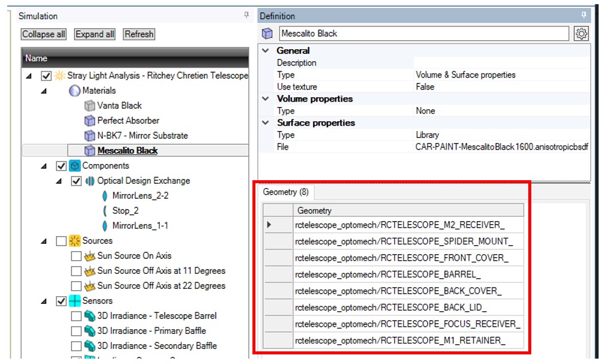Select the RCTELESCOPE_BARREL_ geometry row
604x364 pixels.
(x=408, y=275)
